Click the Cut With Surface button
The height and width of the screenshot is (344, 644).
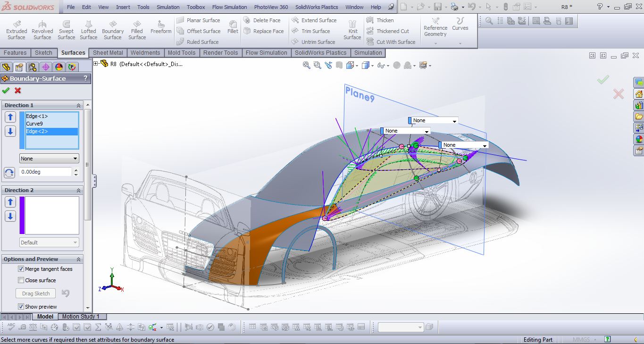(x=391, y=42)
